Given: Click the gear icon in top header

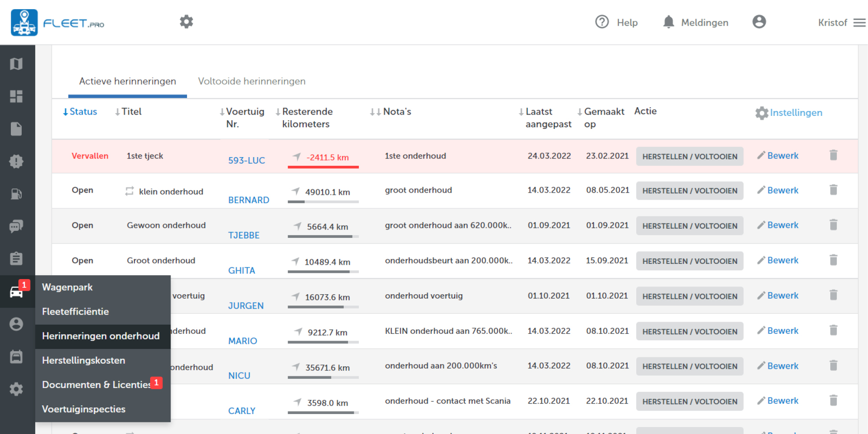Looking at the screenshot, I should click(x=186, y=22).
